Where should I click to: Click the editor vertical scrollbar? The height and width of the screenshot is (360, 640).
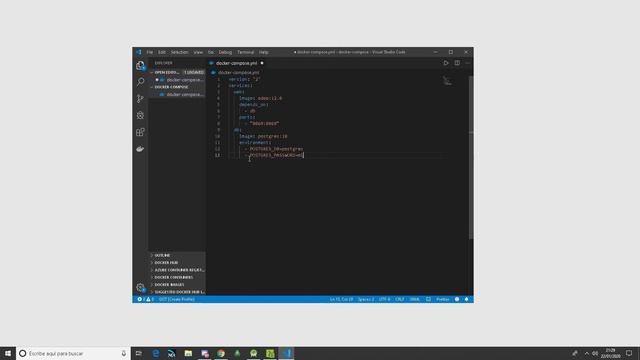pos(471,157)
